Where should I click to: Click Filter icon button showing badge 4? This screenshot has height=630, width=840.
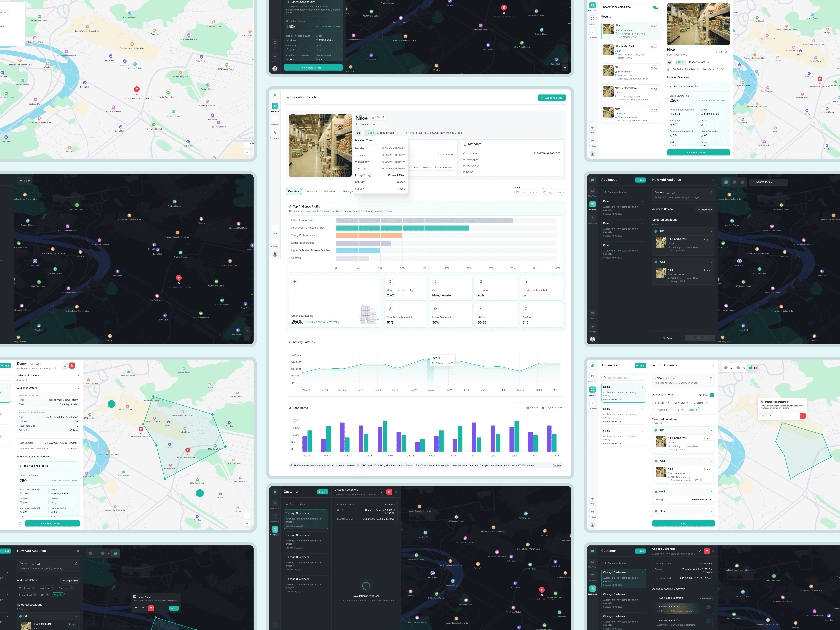(706, 395)
